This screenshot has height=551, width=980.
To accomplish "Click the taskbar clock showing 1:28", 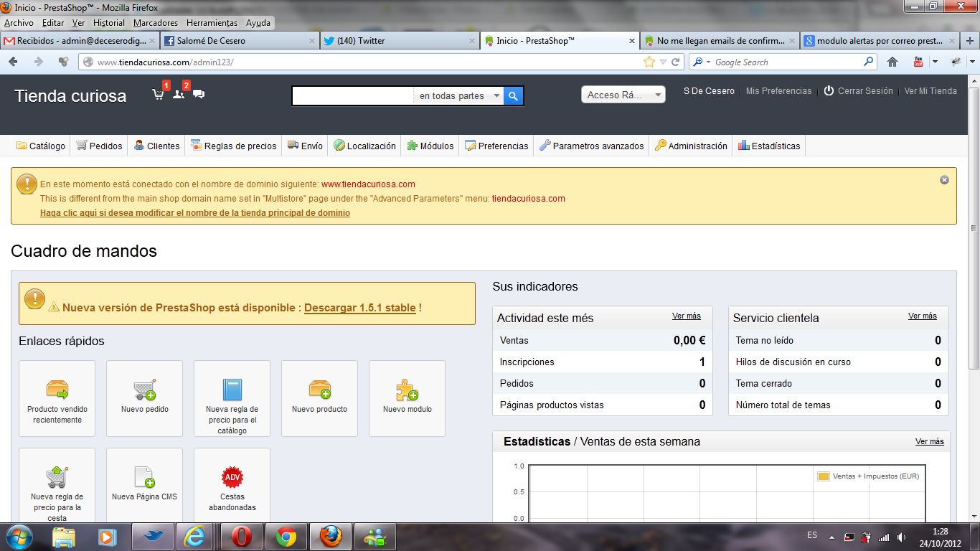I will tap(941, 531).
